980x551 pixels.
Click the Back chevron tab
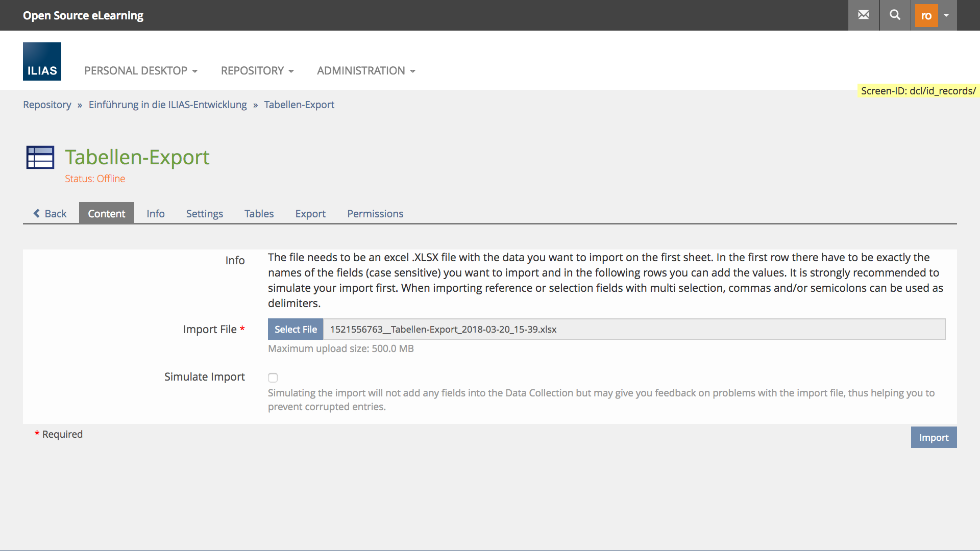pos(51,213)
